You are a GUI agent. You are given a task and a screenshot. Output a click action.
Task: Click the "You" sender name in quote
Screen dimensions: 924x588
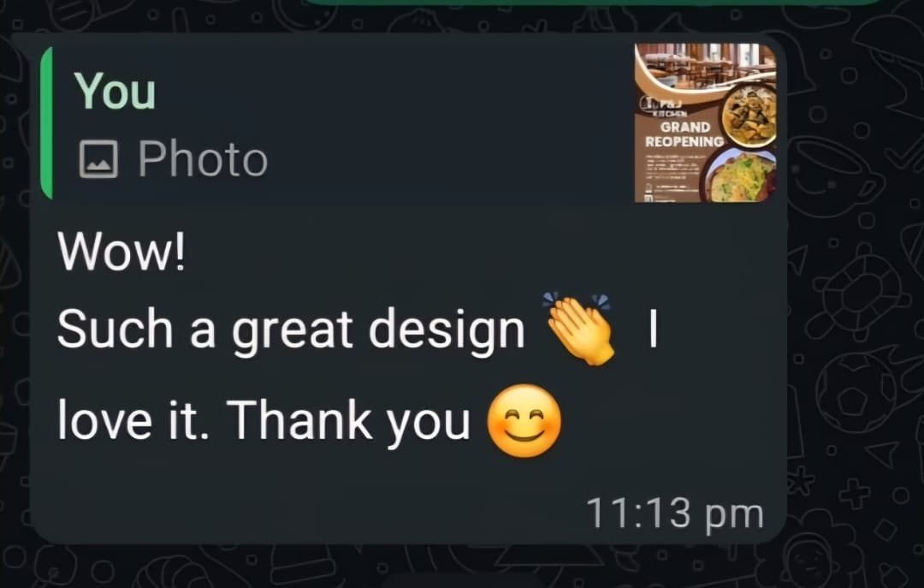click(115, 91)
